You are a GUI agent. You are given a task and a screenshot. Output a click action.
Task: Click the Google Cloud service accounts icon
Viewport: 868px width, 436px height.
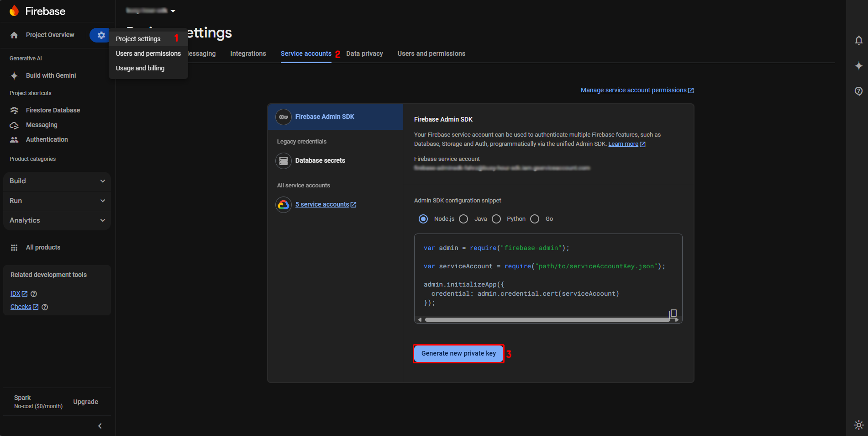284,205
